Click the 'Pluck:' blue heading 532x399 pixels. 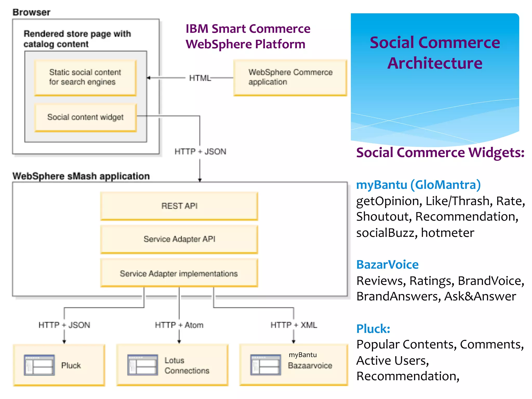(x=373, y=329)
